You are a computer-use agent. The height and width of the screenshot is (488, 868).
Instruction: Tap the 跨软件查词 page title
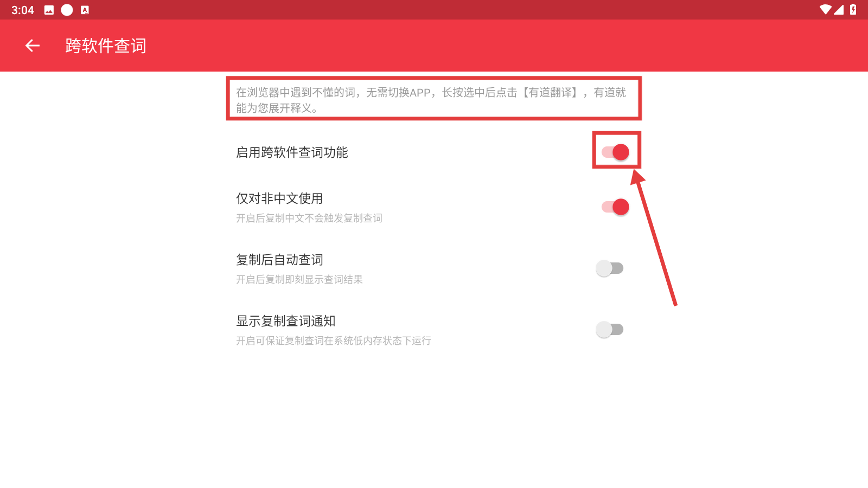coord(106,46)
